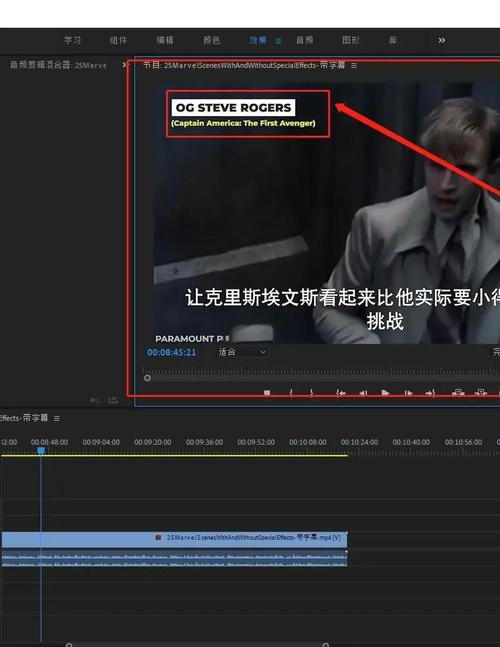The width and height of the screenshot is (500, 647).
Task: Switch to the 组件 workspace
Action: tap(118, 40)
